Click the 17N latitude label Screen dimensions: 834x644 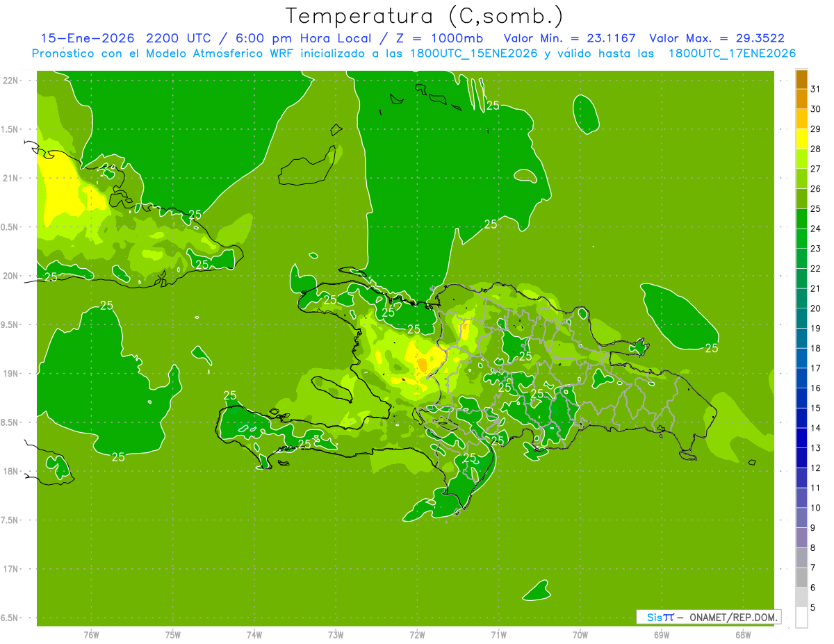10,569
